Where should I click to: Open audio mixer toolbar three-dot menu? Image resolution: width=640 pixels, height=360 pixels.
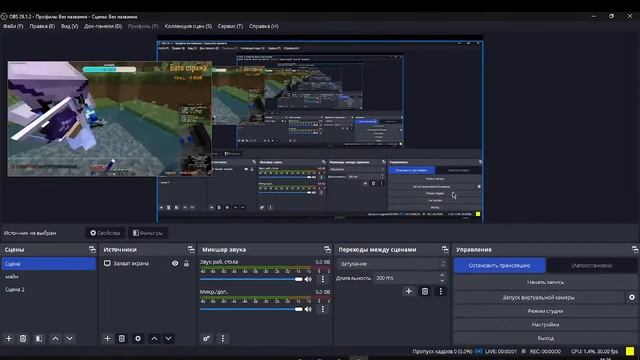pos(222,338)
